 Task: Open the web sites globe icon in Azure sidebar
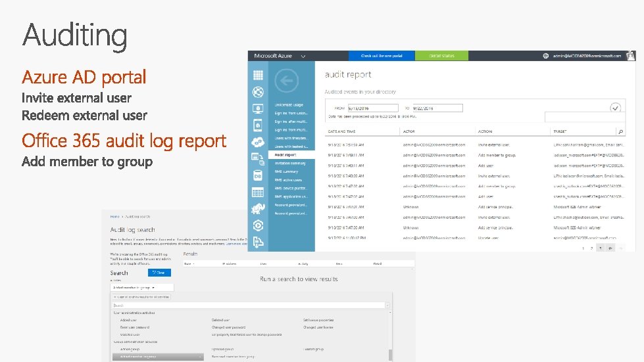click(258, 92)
